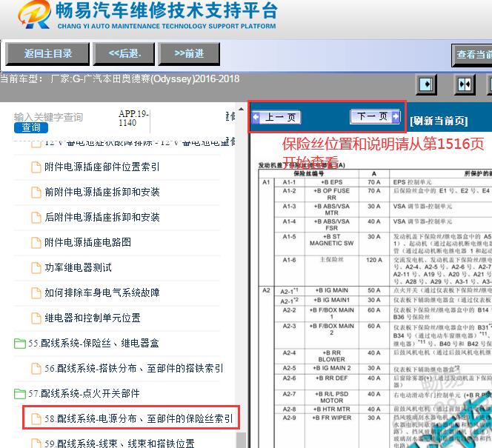Open 56.配线系统-搭铁分布 document
Screen dimensions: 492x448
(133, 368)
